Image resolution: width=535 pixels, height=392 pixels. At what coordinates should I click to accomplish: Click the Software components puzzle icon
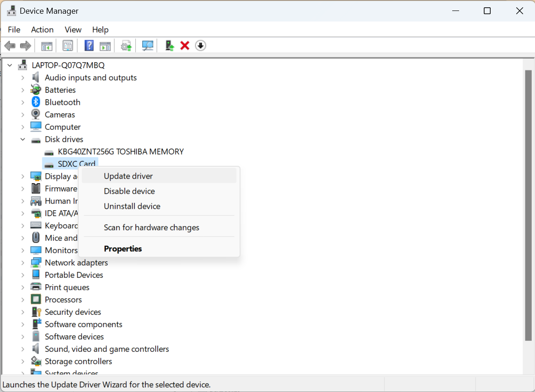36,324
